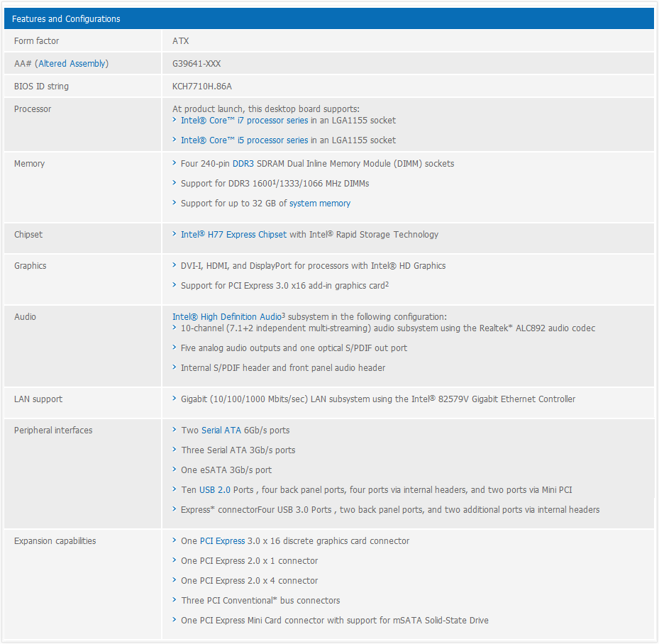This screenshot has height=644, width=659.
Task: Click arrow bullet before Five analog audio outputs
Action: coord(175,348)
